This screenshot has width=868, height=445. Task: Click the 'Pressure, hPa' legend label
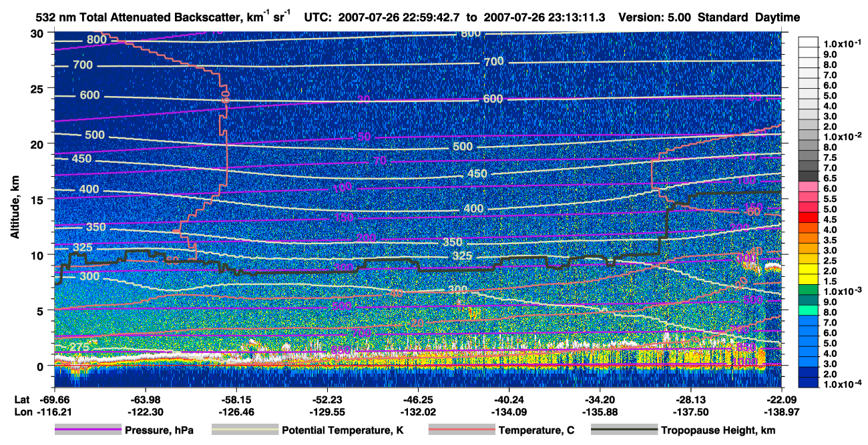(160, 430)
